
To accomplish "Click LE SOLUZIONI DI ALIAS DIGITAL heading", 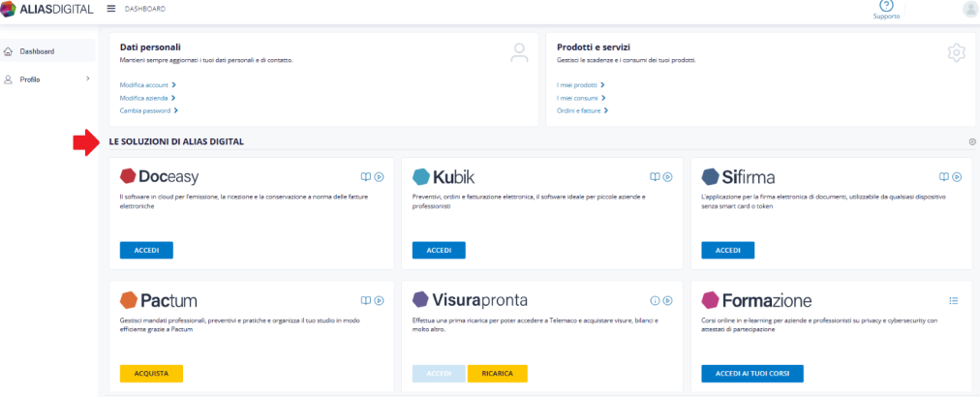I will [x=176, y=142].
